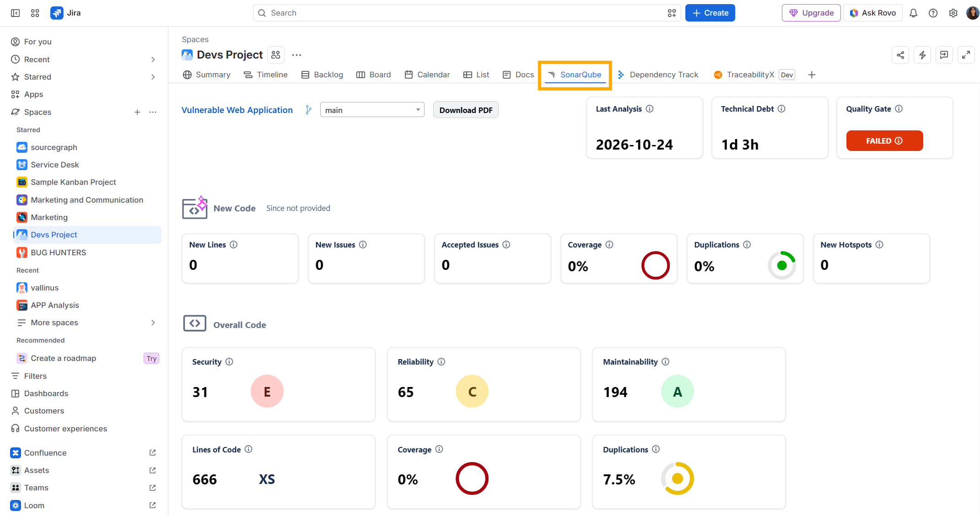Open the main branch dropdown
Image resolution: width=980 pixels, height=516 pixels.
(372, 110)
